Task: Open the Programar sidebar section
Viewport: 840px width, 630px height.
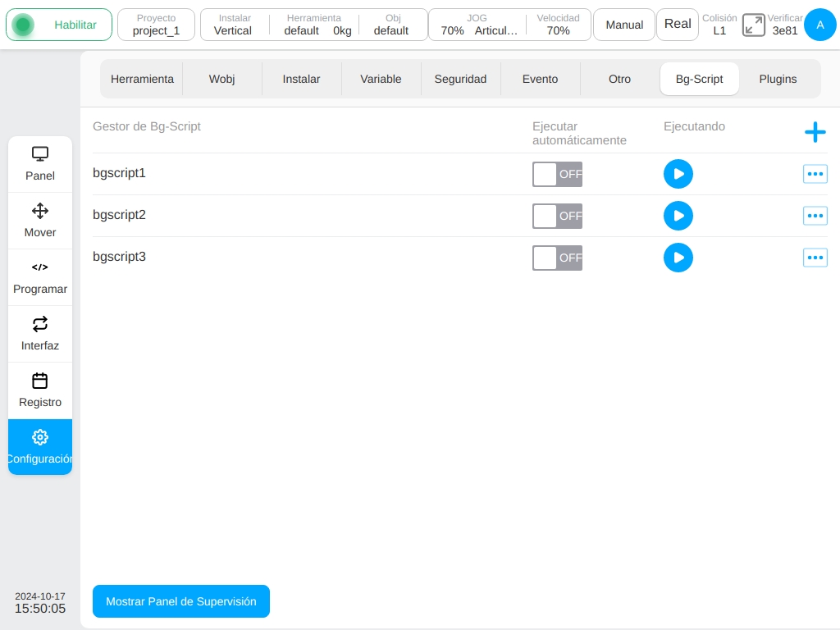Action: point(40,277)
